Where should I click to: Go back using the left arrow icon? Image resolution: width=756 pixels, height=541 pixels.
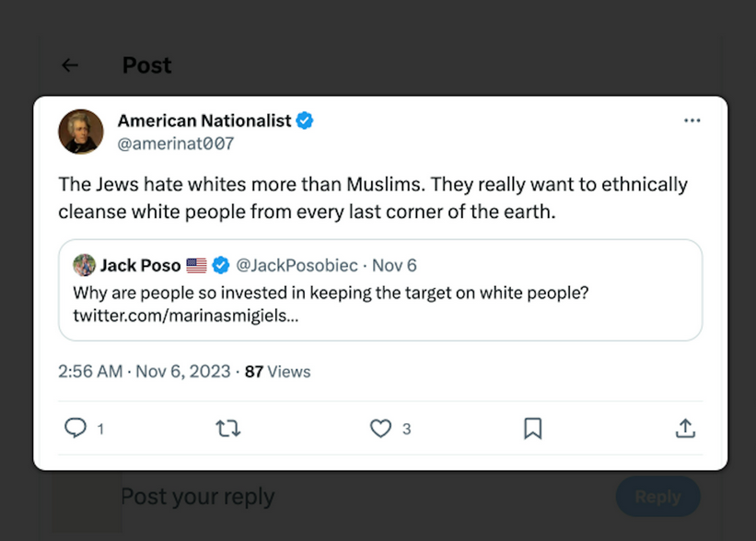tap(70, 65)
